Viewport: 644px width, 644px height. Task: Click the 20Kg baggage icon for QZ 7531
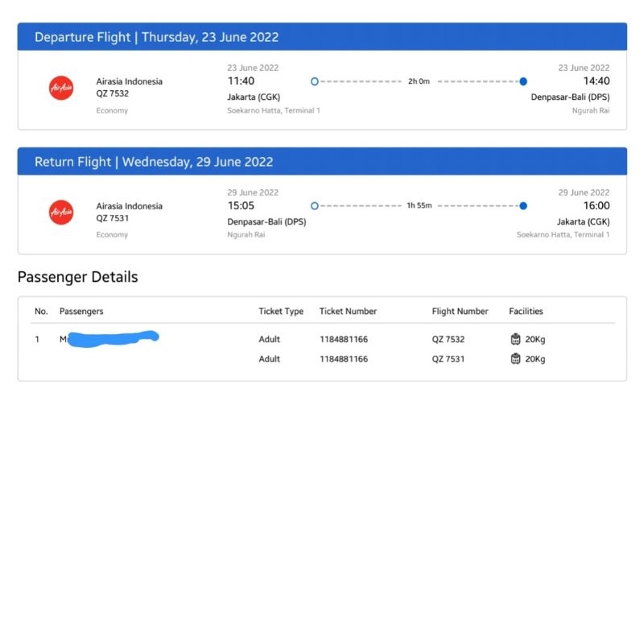point(514,359)
